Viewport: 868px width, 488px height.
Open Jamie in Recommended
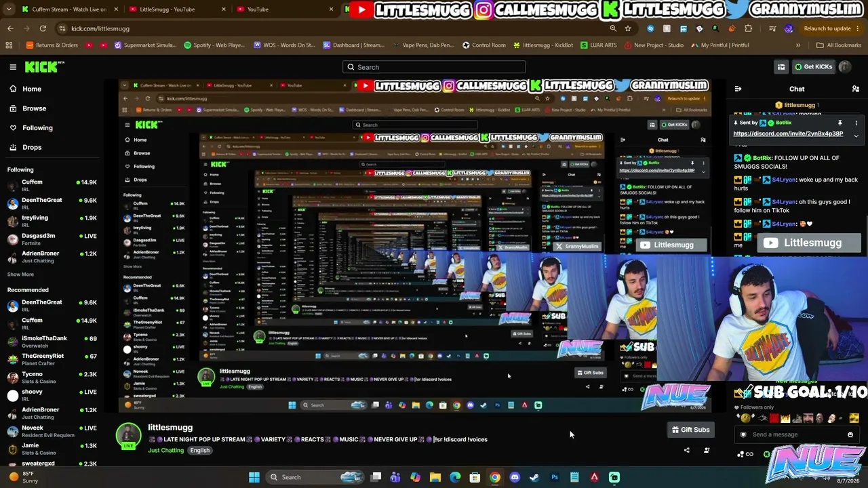click(52, 449)
